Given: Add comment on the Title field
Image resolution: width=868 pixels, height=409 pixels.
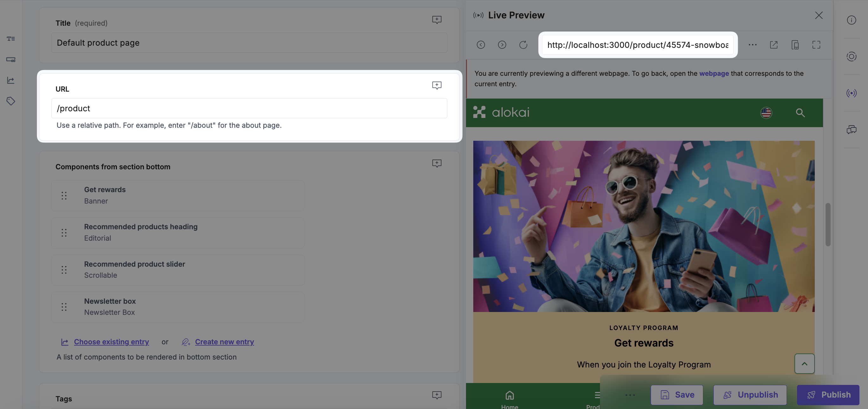Looking at the screenshot, I should tap(437, 20).
